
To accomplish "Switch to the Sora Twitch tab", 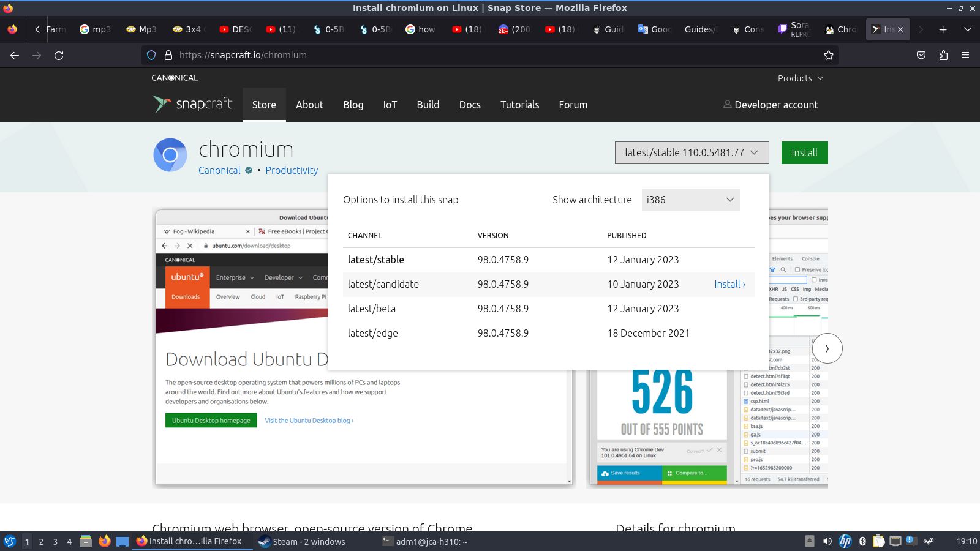I will point(794,29).
